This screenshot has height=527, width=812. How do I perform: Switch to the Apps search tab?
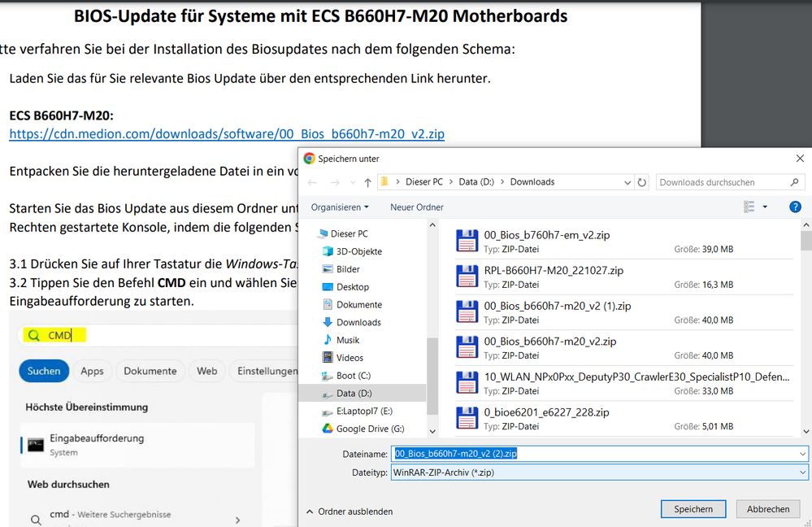point(92,371)
